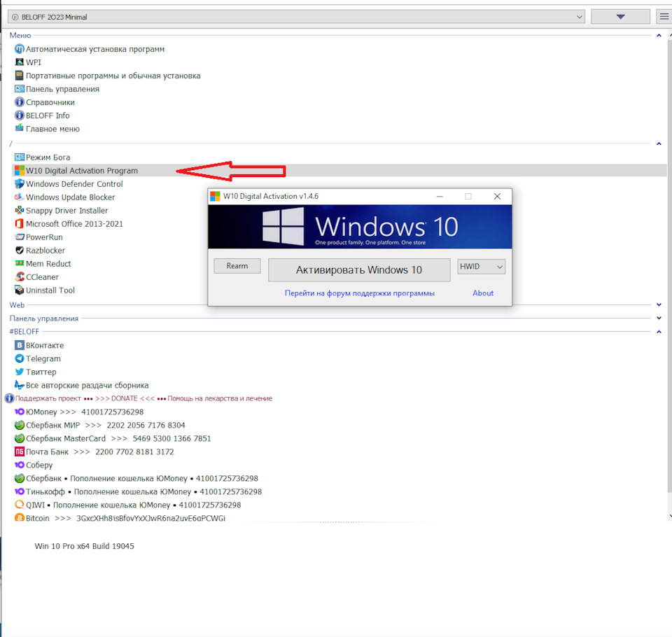Click the Справочники info icon
This screenshot has width=672, height=637.
pos(20,102)
